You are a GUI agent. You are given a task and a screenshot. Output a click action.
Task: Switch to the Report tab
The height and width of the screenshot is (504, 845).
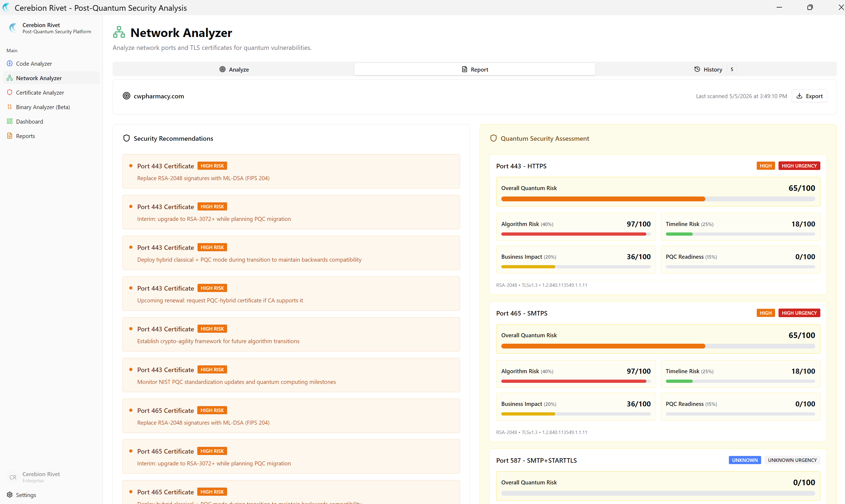(475, 69)
